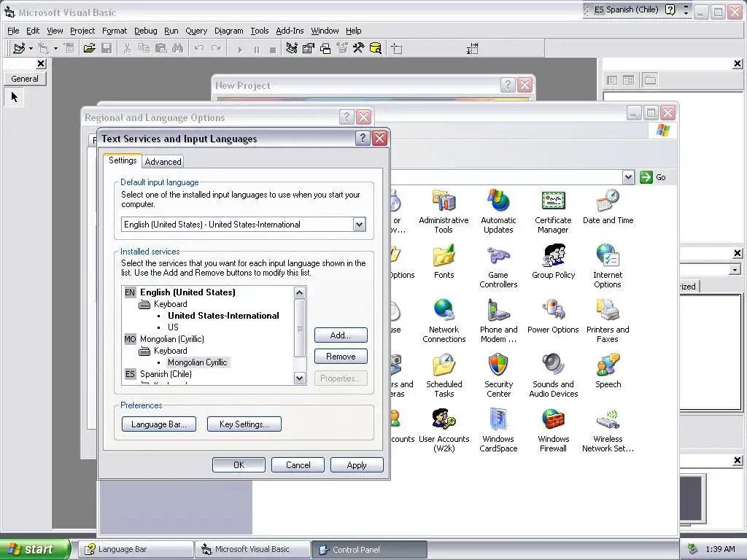747x560 pixels.
Task: Open Properties Window toolbar icon
Action: click(x=309, y=48)
